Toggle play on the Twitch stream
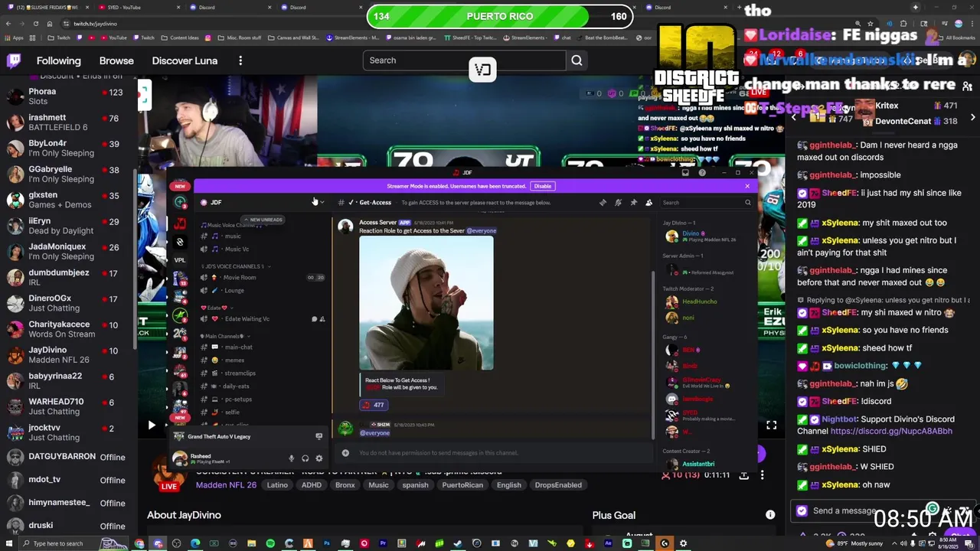Viewport: 980px width, 551px height. (151, 425)
